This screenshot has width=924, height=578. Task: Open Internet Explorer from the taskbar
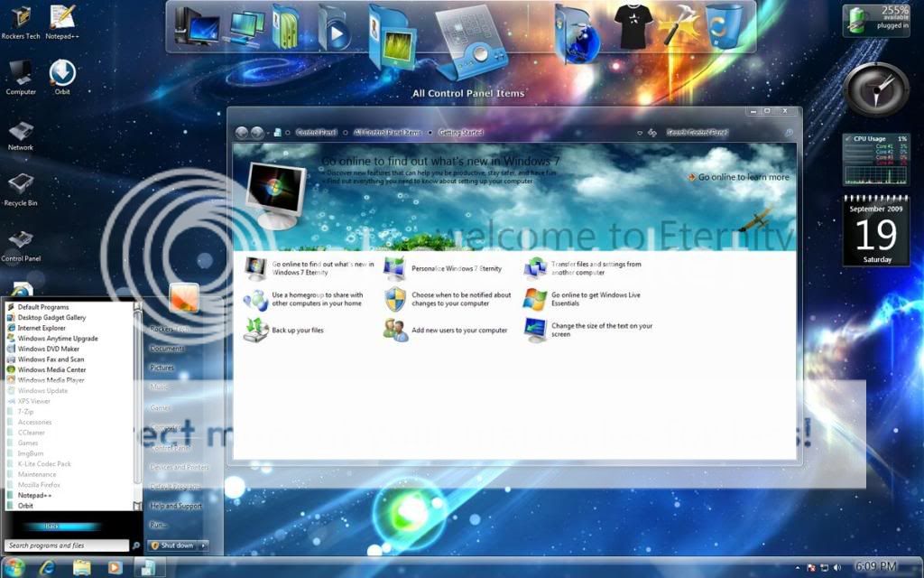pyautogui.click(x=47, y=567)
